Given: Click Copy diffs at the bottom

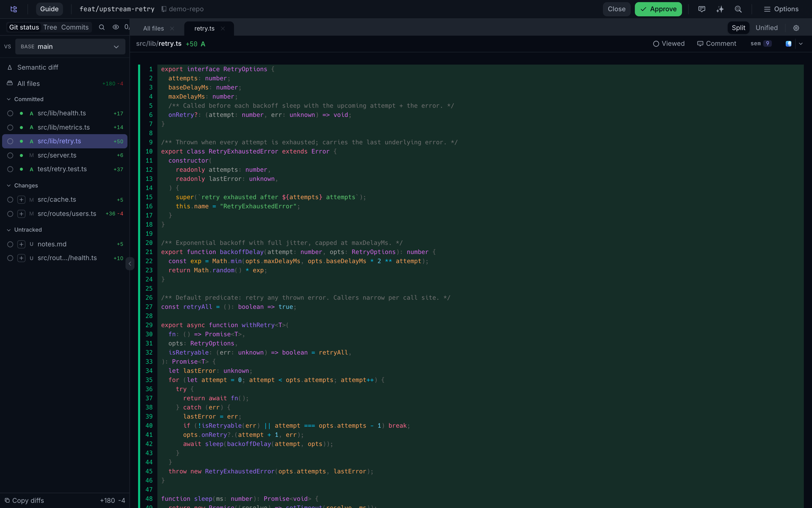Looking at the screenshot, I should click(x=24, y=500).
